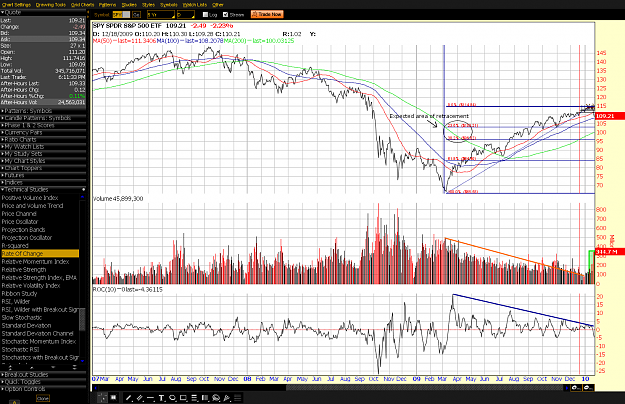Expand Phase 1 & 2 Scores section
Viewport: 625px width, 404px height.
click(x=43, y=125)
